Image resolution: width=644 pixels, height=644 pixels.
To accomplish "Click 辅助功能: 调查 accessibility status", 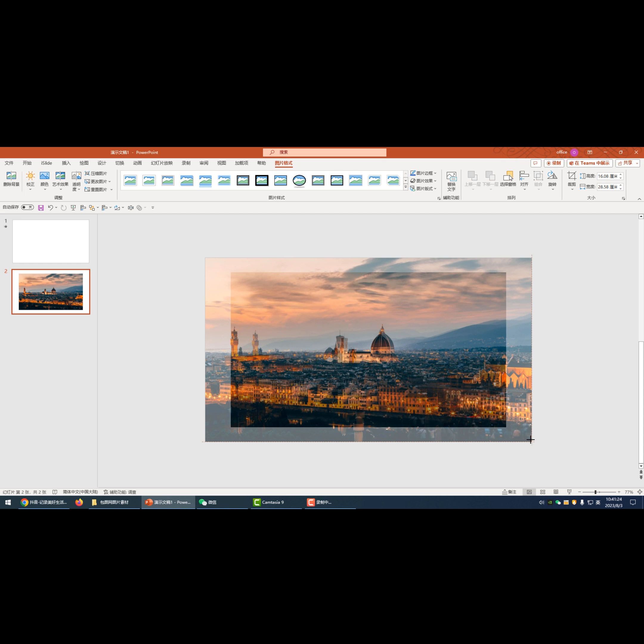I will coord(120,492).
